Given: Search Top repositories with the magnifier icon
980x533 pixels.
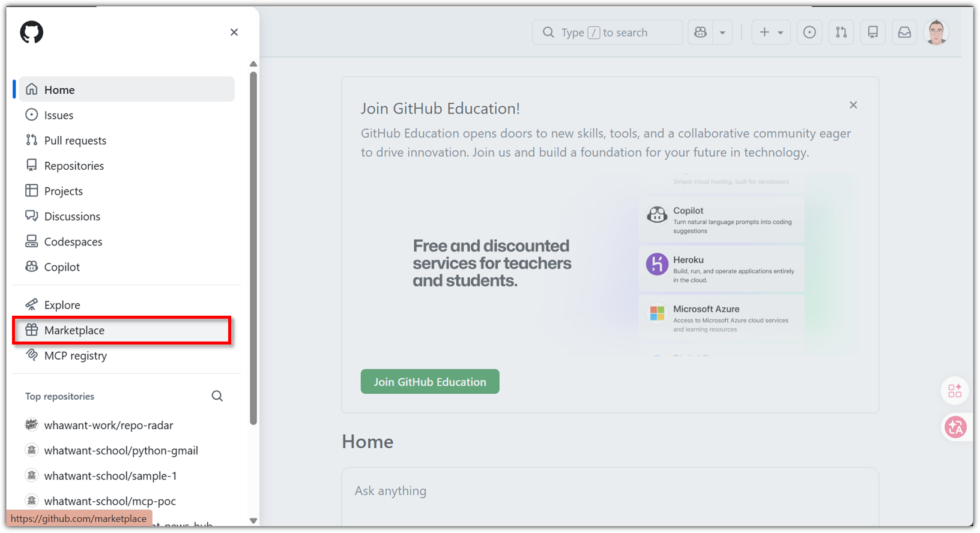Looking at the screenshot, I should (217, 396).
